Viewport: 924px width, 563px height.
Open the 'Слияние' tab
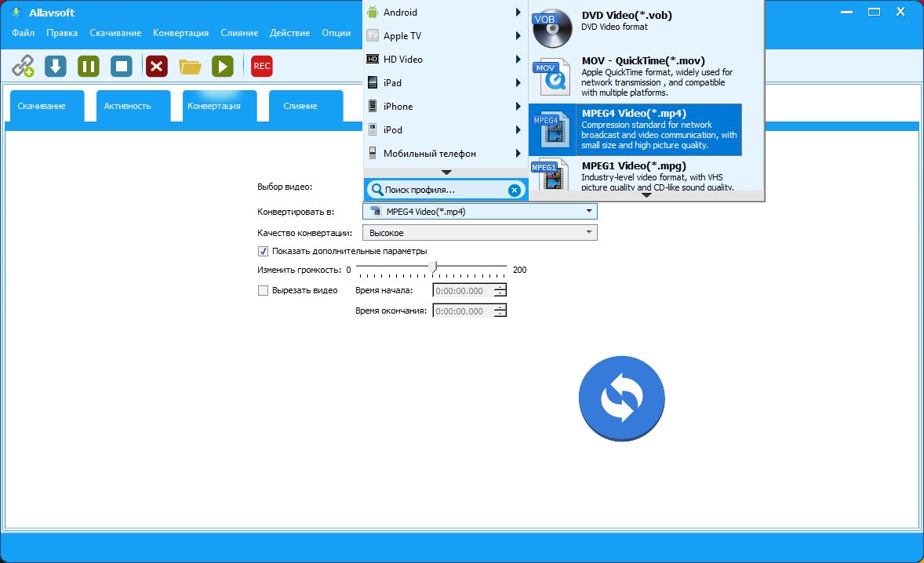click(x=305, y=106)
